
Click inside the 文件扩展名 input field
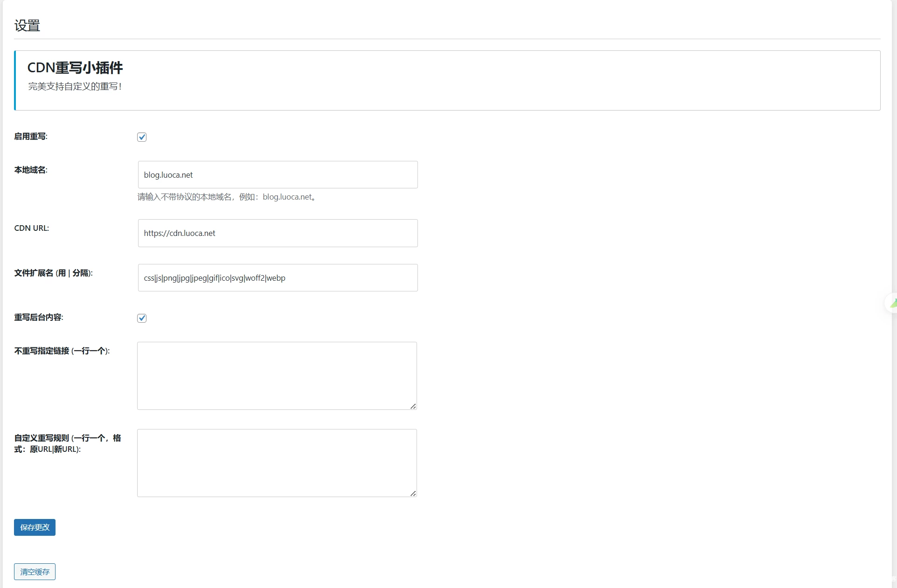pyautogui.click(x=277, y=277)
